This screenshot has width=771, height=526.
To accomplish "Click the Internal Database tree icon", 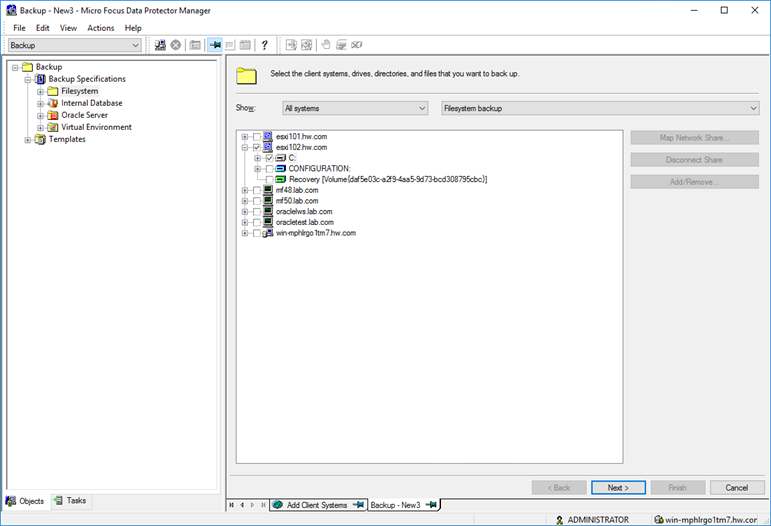I will pos(53,103).
